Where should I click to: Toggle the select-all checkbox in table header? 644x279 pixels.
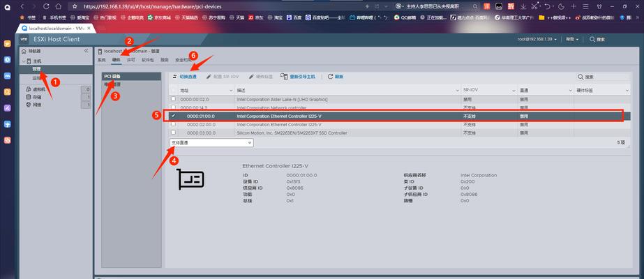click(x=173, y=90)
